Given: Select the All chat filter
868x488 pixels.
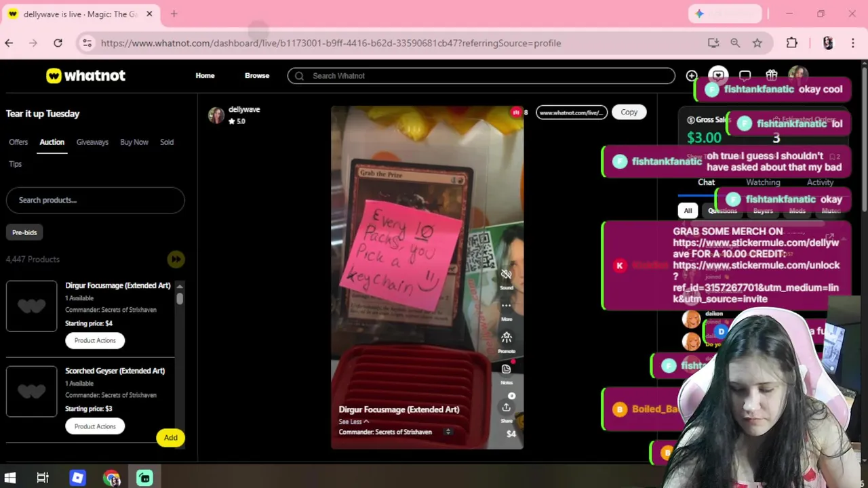Looking at the screenshot, I should [x=688, y=211].
